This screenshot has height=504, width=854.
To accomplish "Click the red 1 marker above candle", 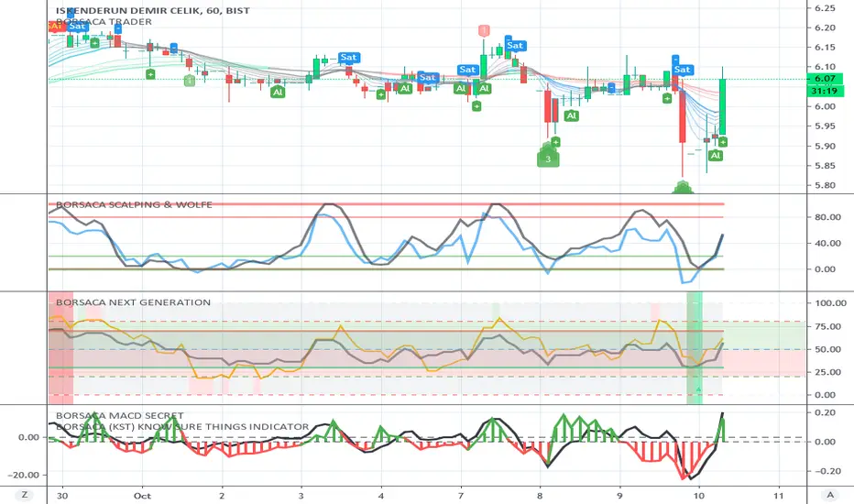I will pyautogui.click(x=484, y=30).
